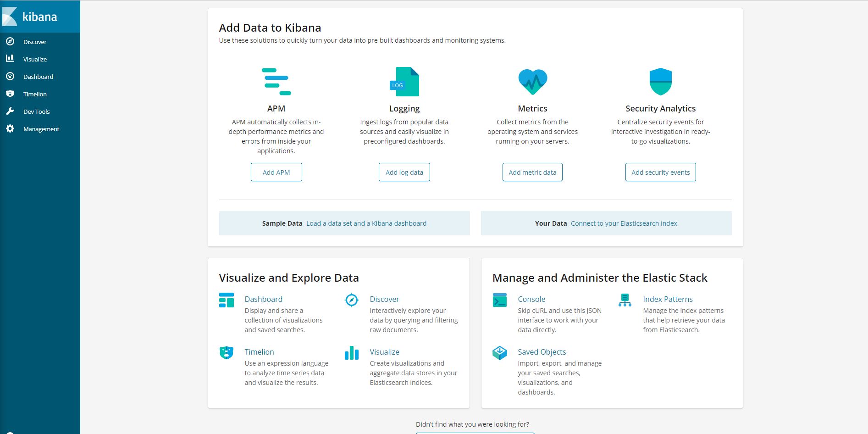Image resolution: width=868 pixels, height=434 pixels.
Task: Click the Add metric data button
Action: [532, 172]
